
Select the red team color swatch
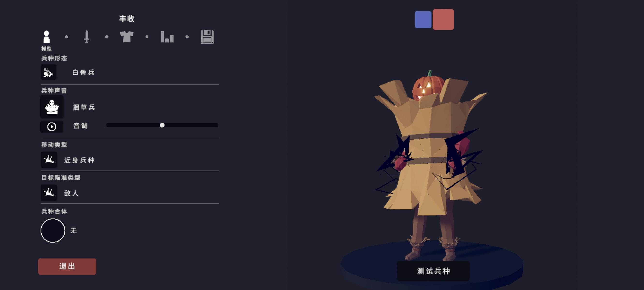pyautogui.click(x=443, y=20)
